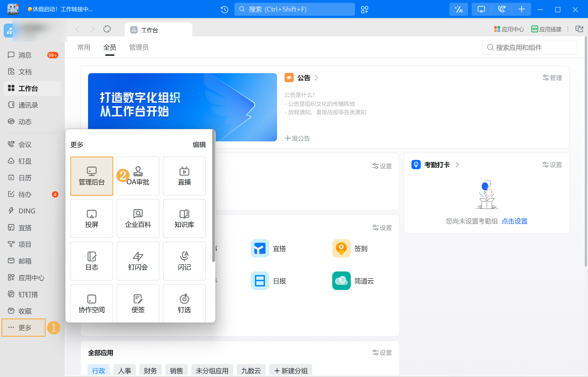Switch to the 管理员 tab
Viewport: 588px width, 377px height.
[x=139, y=47]
